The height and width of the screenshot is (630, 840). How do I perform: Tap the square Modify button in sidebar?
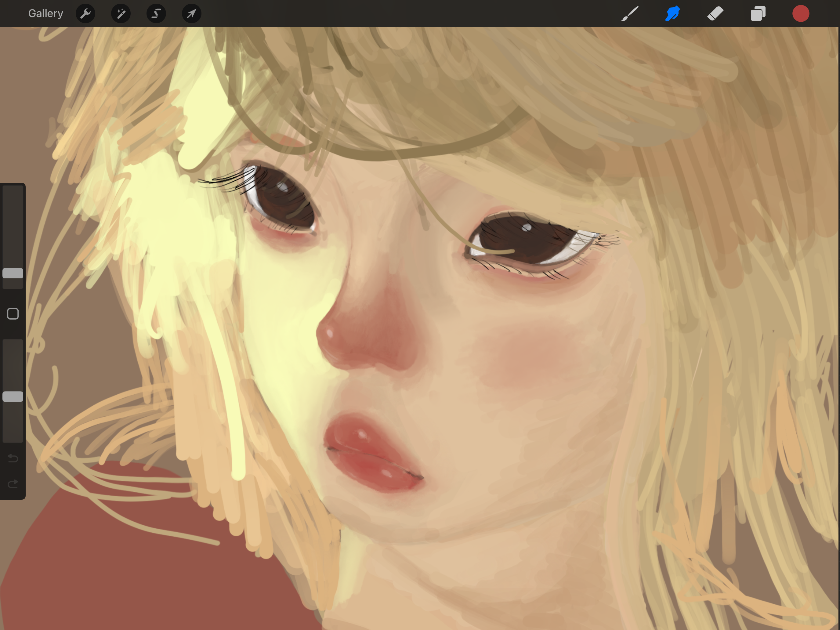pyautogui.click(x=13, y=314)
